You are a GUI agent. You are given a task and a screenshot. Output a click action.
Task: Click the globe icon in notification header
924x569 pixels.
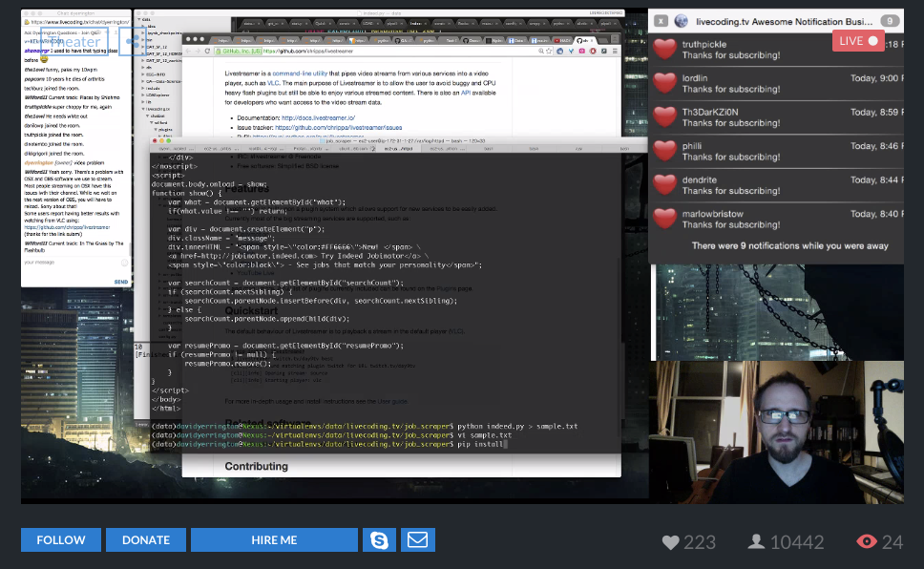click(682, 21)
